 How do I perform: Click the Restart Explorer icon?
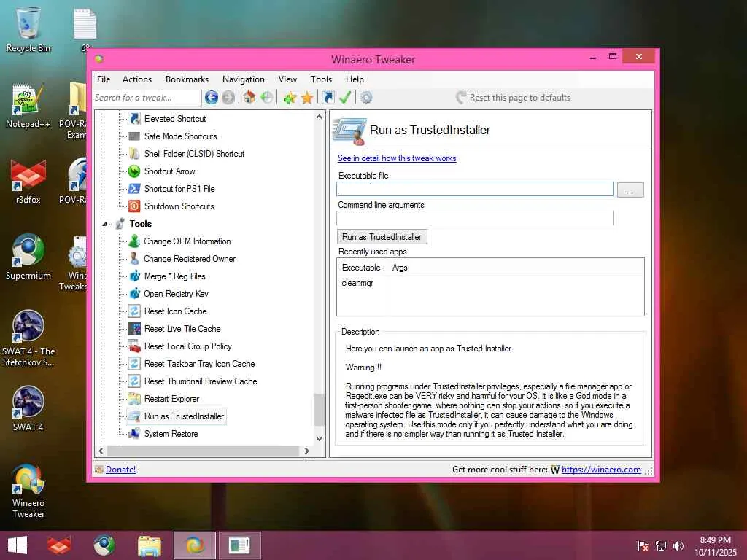pyautogui.click(x=134, y=399)
